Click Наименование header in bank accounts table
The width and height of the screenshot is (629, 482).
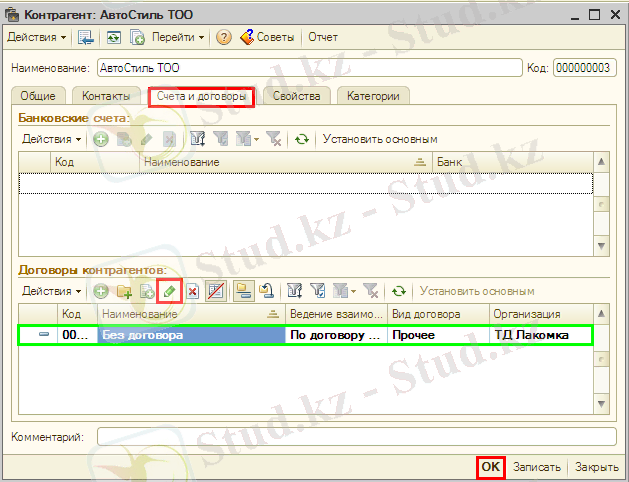[285, 162]
